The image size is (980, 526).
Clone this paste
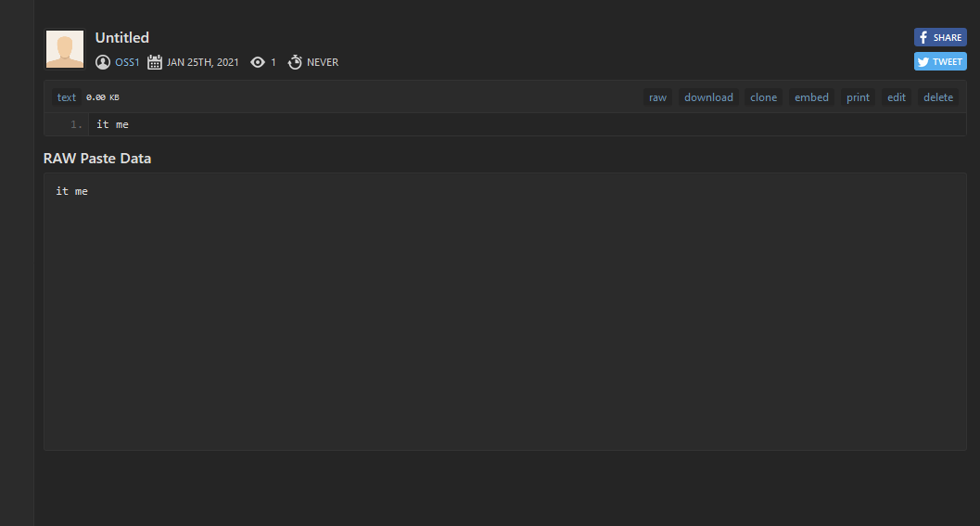763,97
